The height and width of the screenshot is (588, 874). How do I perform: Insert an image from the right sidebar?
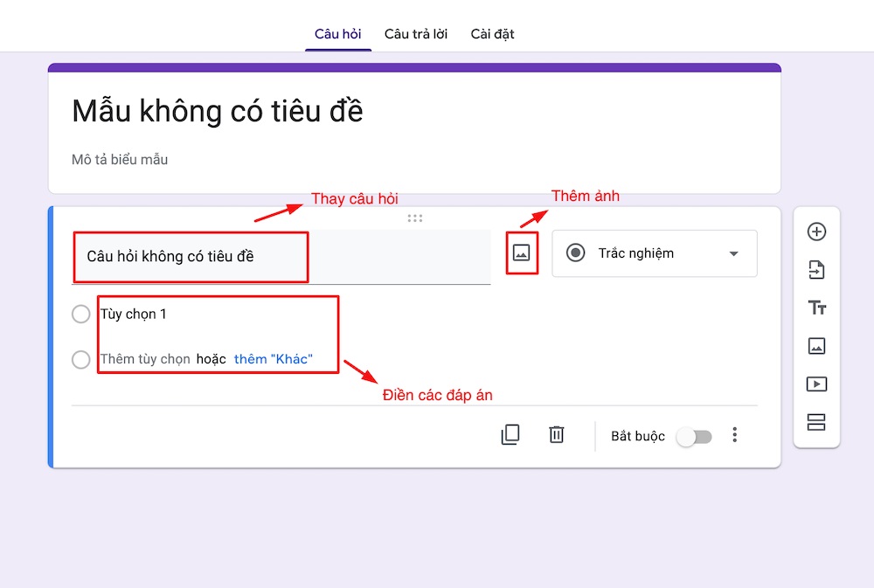816,346
